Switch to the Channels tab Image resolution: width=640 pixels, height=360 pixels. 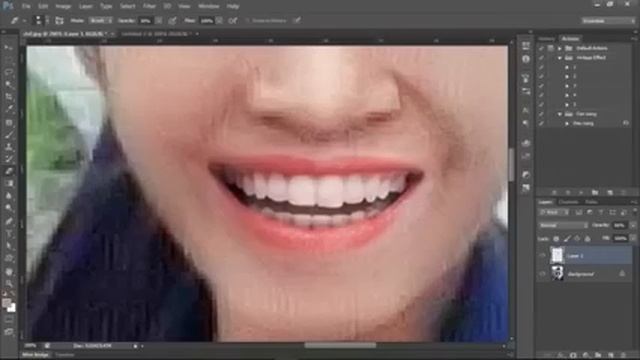569,202
